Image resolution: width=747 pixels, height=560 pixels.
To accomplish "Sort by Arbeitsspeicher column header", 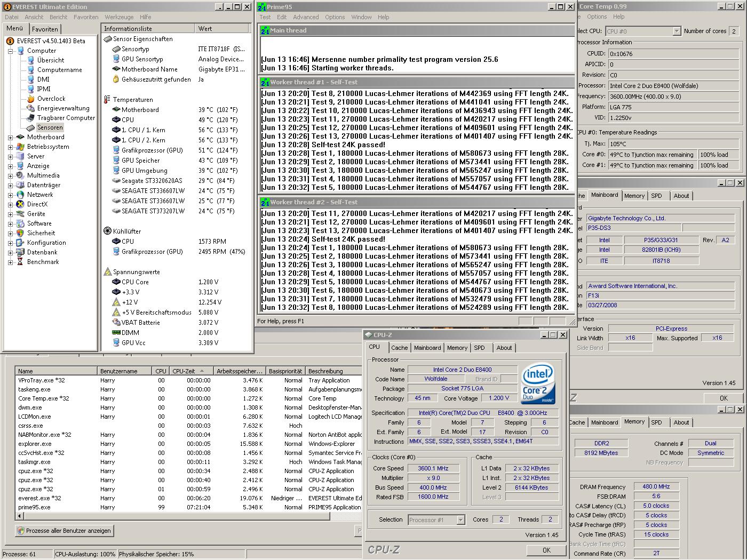I will (240, 371).
